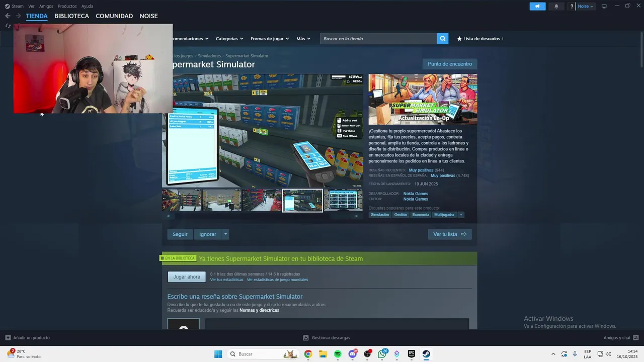The width and height of the screenshot is (644, 362).
Task: Click the Windows taskbar Buscar search box
Action: coord(262,354)
